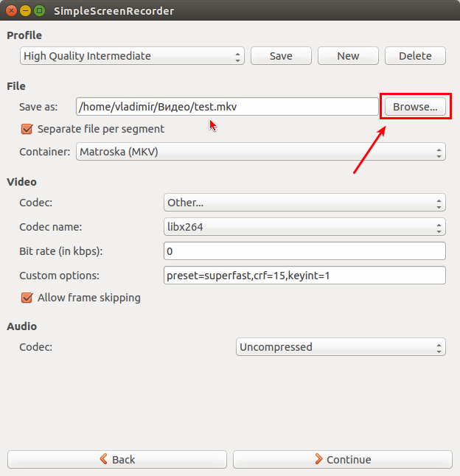Click the Container: label
This screenshot has height=476, width=460.
(45, 152)
